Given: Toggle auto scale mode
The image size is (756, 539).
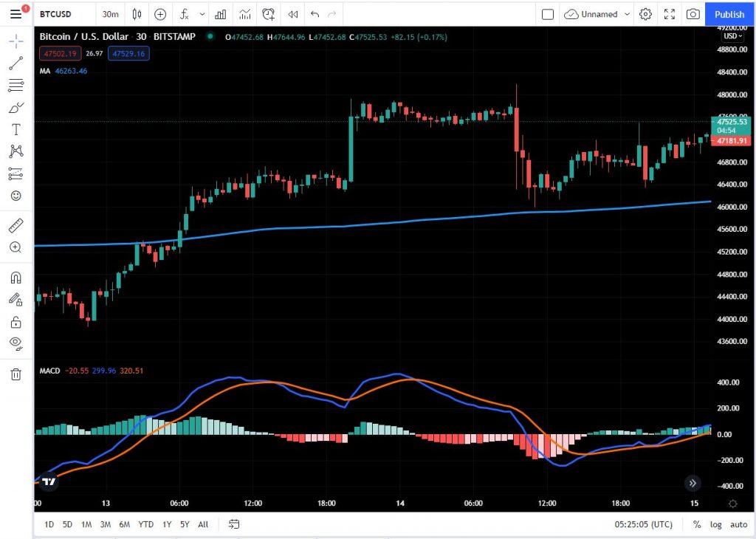Looking at the screenshot, I should pyautogui.click(x=738, y=524).
